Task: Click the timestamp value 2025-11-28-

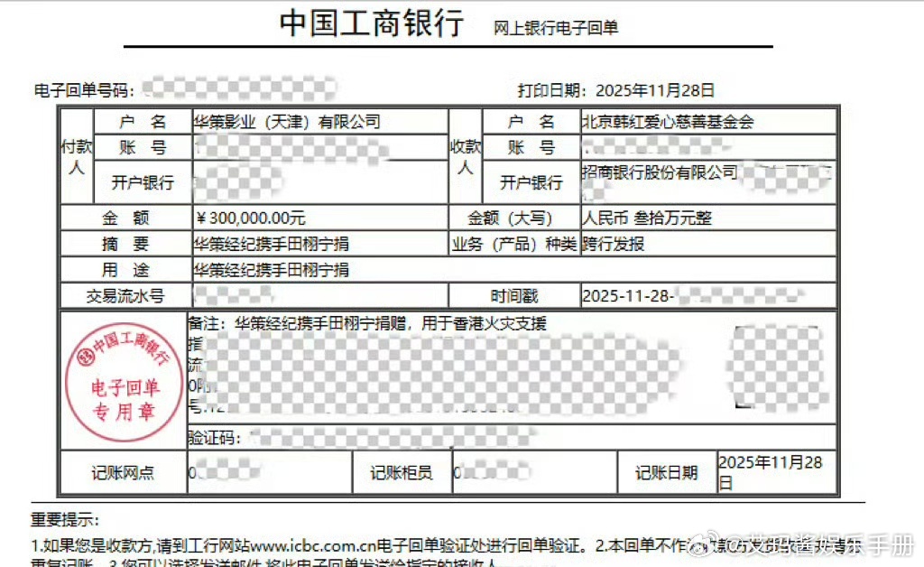Action: click(x=628, y=295)
